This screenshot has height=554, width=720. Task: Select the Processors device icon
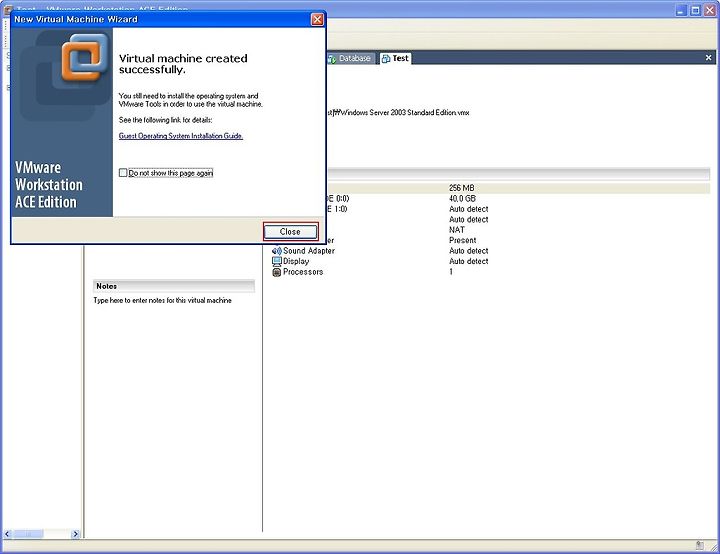pos(276,272)
